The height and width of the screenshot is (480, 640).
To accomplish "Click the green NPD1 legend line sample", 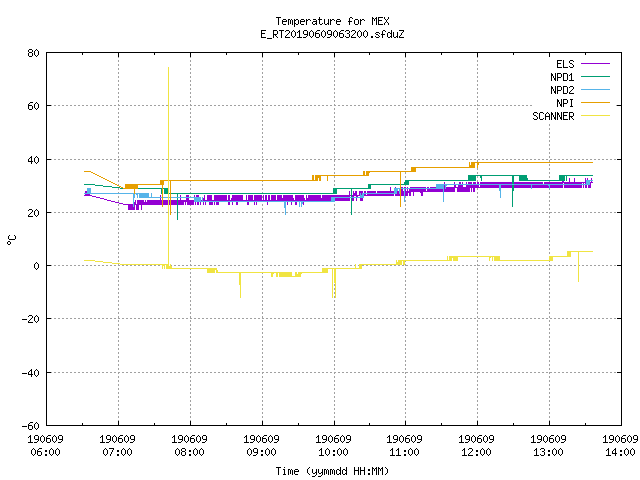I will coord(596,76).
